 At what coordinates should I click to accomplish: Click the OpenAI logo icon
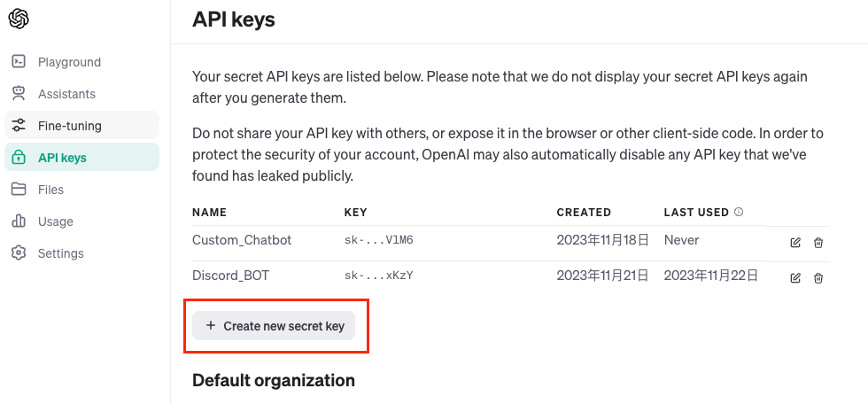pyautogui.click(x=19, y=19)
